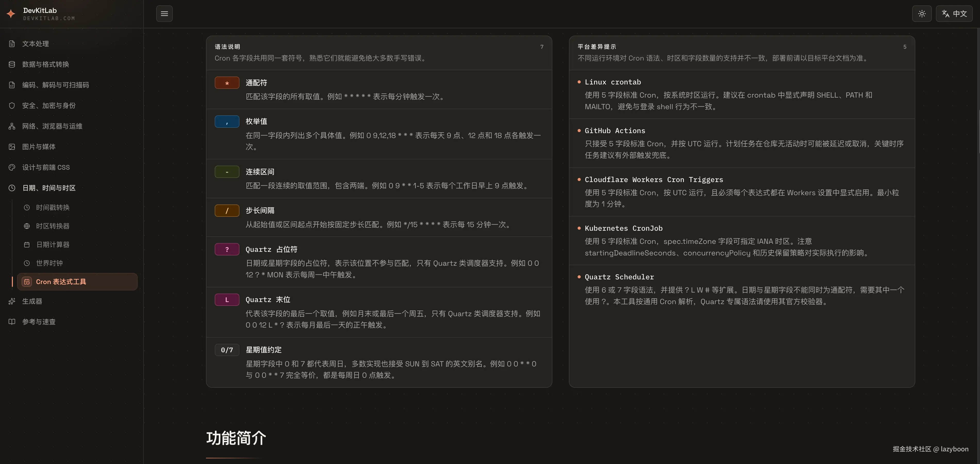The height and width of the screenshot is (464, 980).
Task: Click the image icon beside 图片与媒体
Action: [12, 147]
